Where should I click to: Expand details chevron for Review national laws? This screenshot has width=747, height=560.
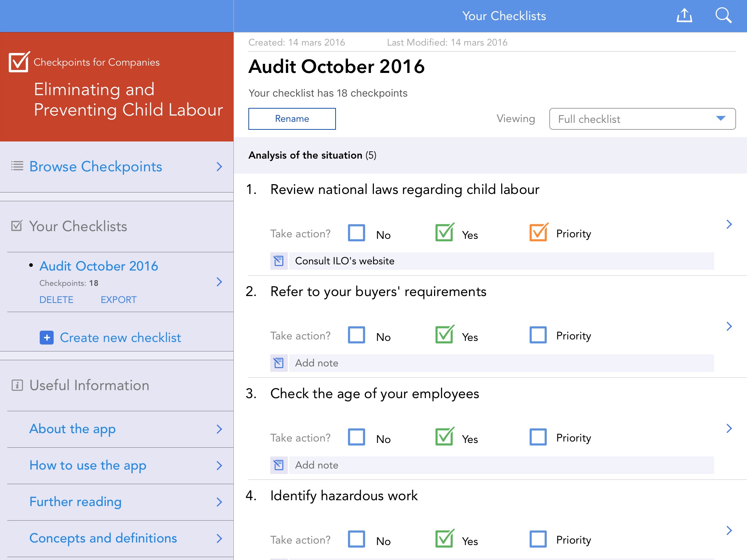729,224
